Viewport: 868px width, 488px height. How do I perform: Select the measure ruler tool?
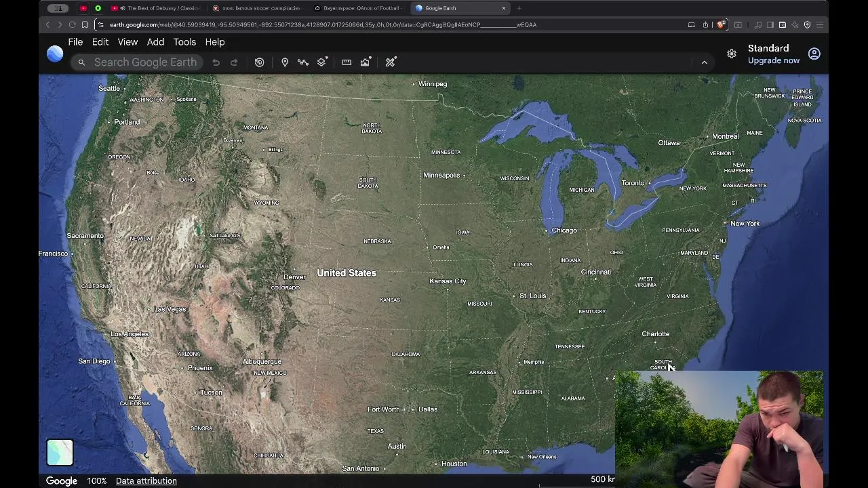[x=347, y=62]
